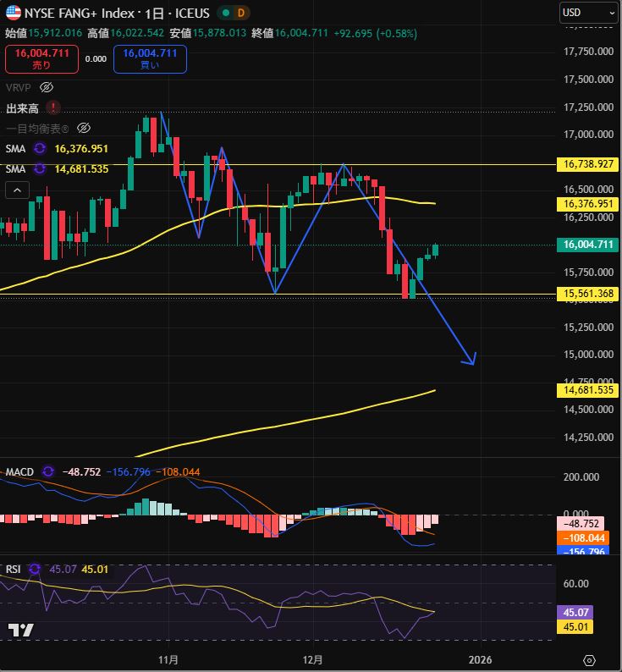Click the RSI indicator purple refresh icon

34,569
